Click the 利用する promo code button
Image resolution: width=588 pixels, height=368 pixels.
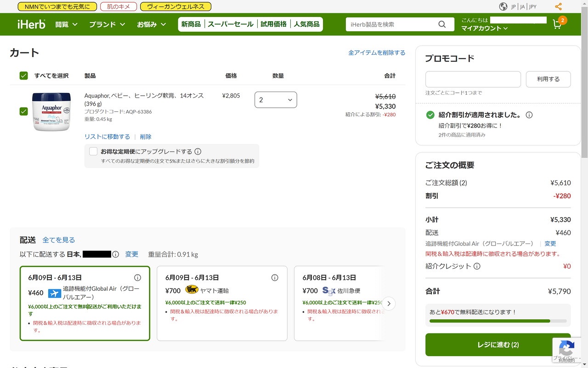(548, 79)
